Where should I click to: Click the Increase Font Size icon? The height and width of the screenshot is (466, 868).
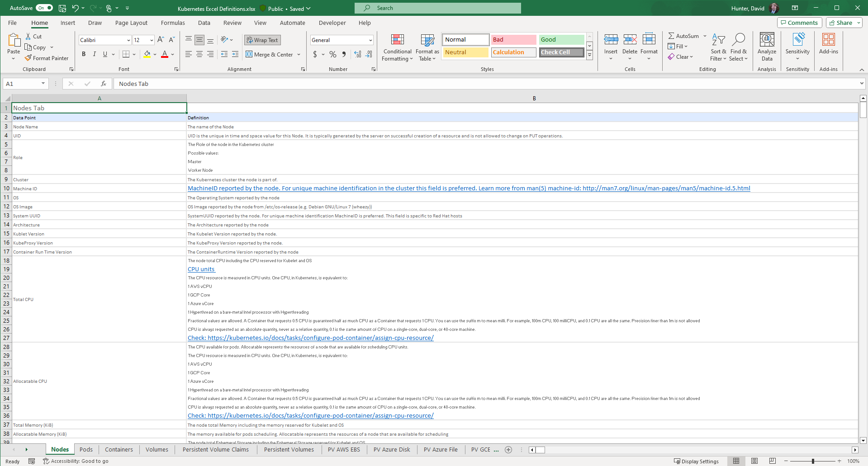(161, 40)
